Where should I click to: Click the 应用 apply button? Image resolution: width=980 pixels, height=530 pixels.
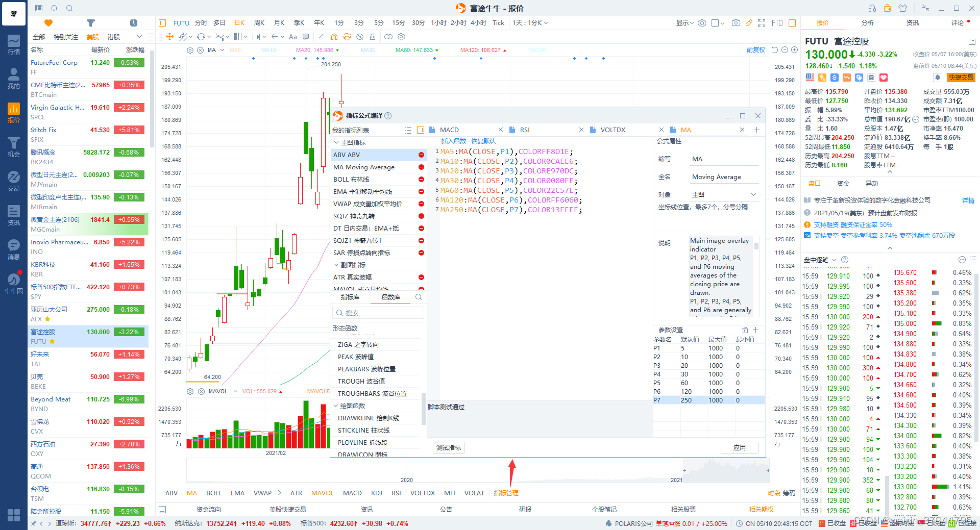point(740,448)
